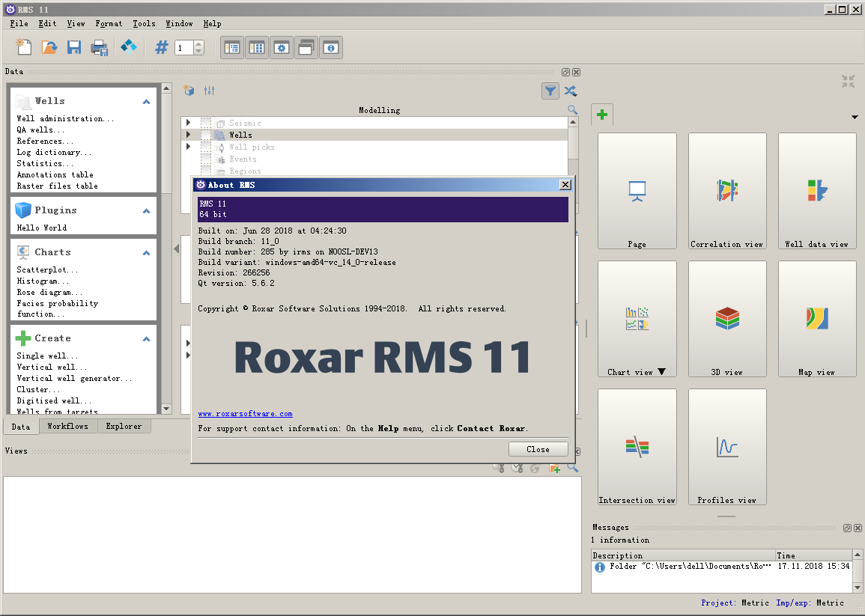Toggle the info panel toolbar button
Viewport: 865px width, 616px height.
(331, 48)
